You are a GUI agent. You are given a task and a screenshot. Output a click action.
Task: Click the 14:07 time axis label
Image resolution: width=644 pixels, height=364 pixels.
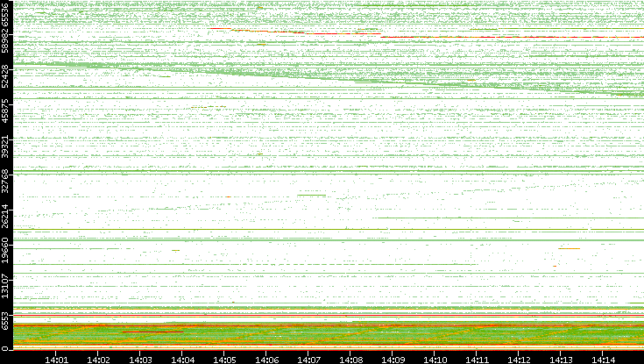point(308,360)
